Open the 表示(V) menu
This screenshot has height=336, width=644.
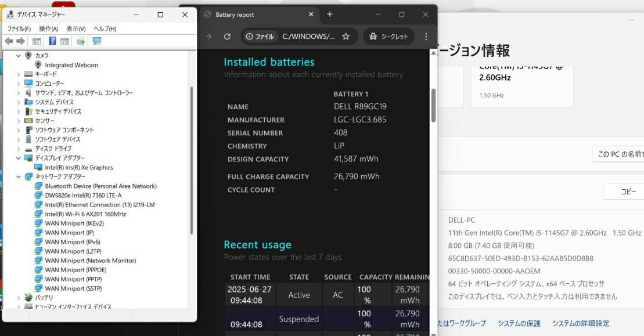[75, 28]
